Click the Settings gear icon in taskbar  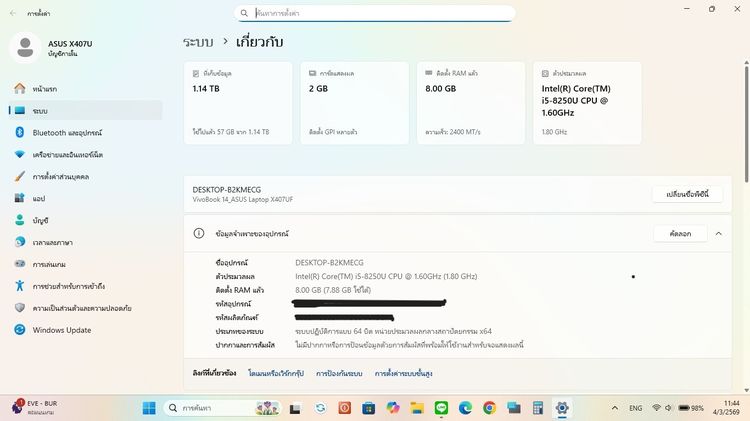[562, 408]
